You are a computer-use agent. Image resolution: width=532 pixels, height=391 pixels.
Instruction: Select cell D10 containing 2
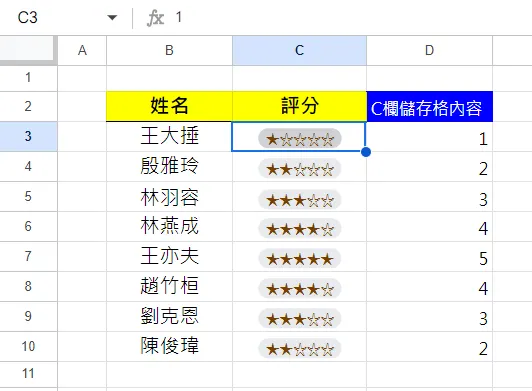point(430,346)
